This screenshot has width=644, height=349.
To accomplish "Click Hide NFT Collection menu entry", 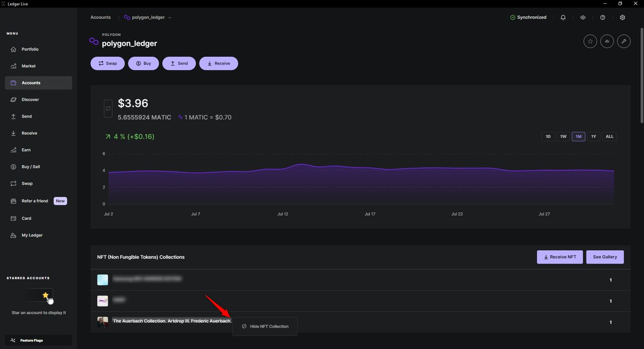I will [265, 326].
